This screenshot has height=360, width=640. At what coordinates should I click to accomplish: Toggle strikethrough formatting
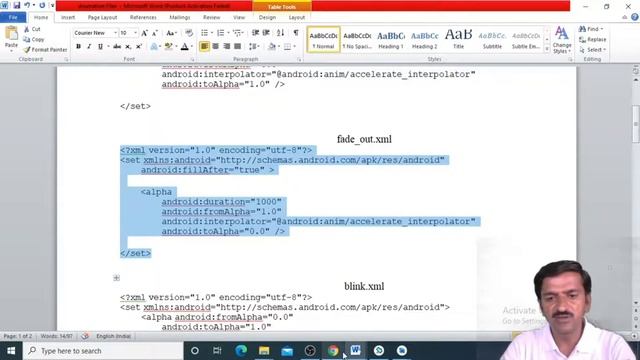click(117, 47)
